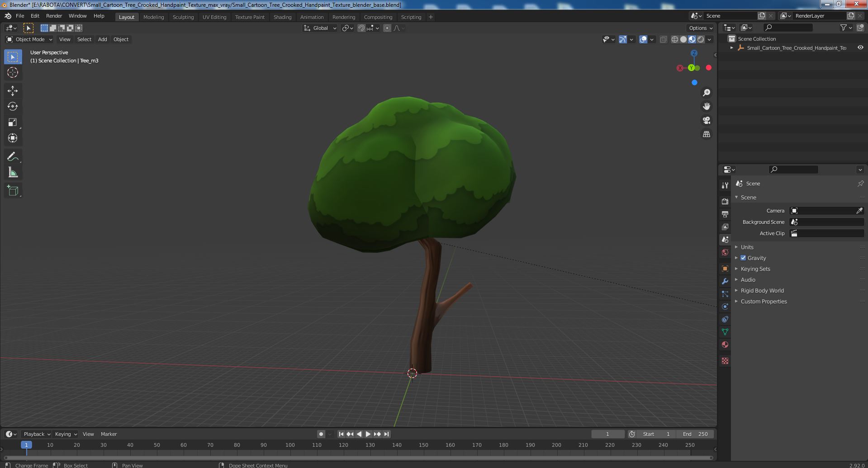Toggle auto keying record button

pos(321,434)
